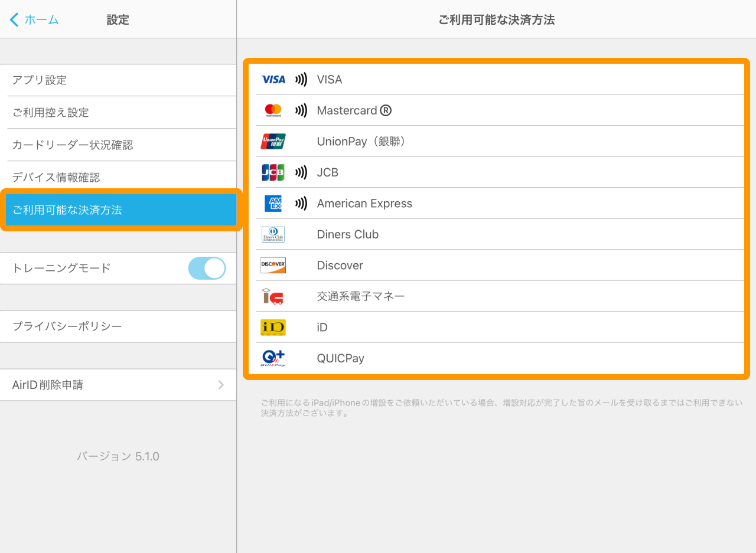This screenshot has width=756, height=553.
Task: Select the Mastercard text label
Action: point(354,110)
